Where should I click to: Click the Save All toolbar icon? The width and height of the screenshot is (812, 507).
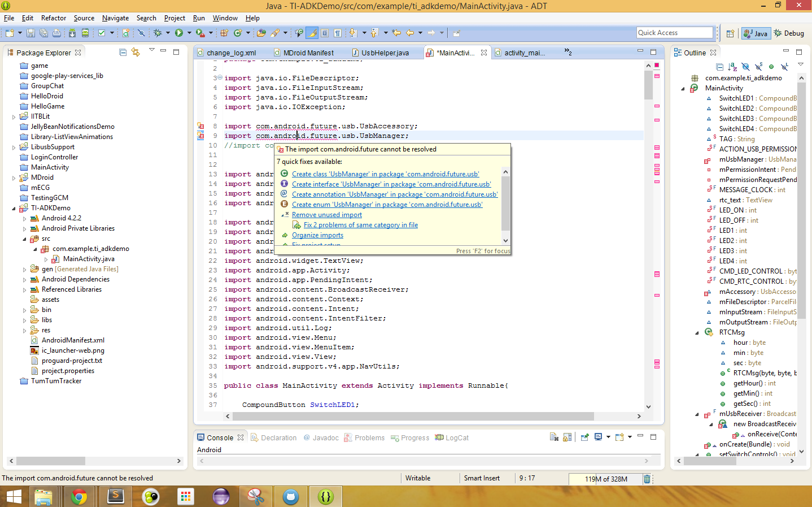(43, 33)
